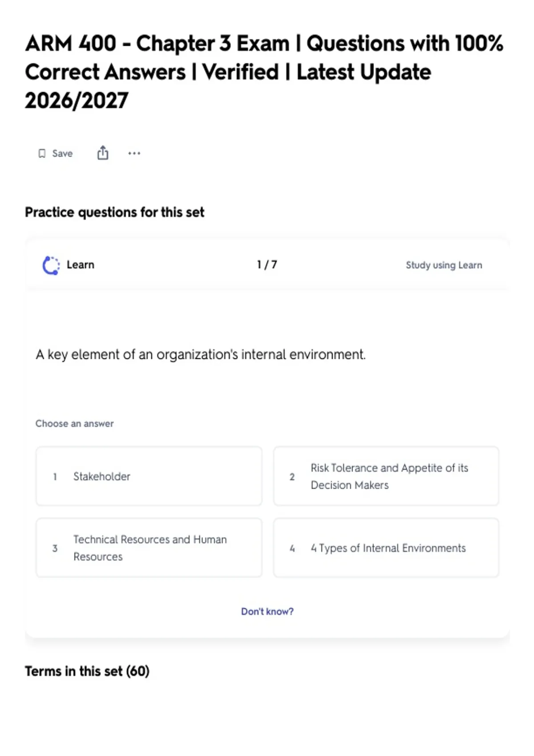This screenshot has height=756, width=534.
Task: Click the Choose an answer label
Action: coord(74,423)
